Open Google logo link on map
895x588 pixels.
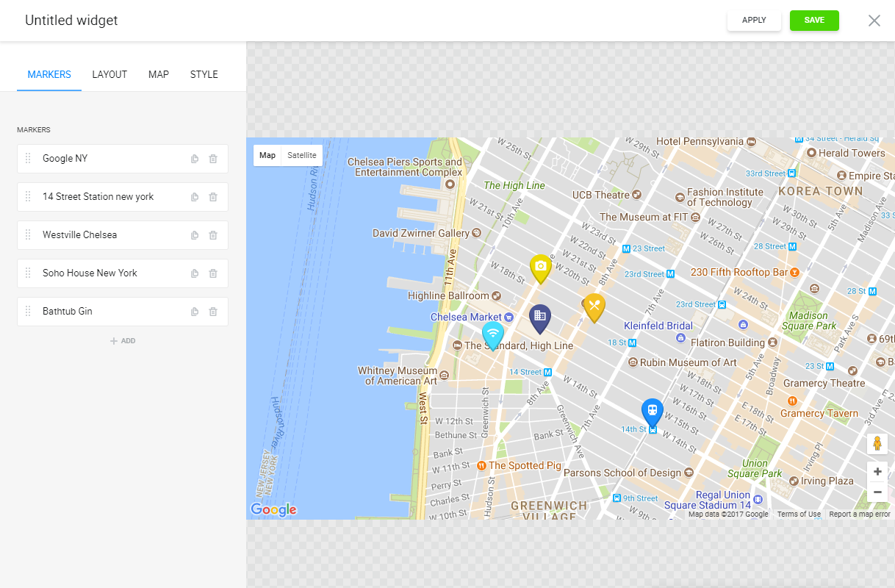tap(273, 509)
